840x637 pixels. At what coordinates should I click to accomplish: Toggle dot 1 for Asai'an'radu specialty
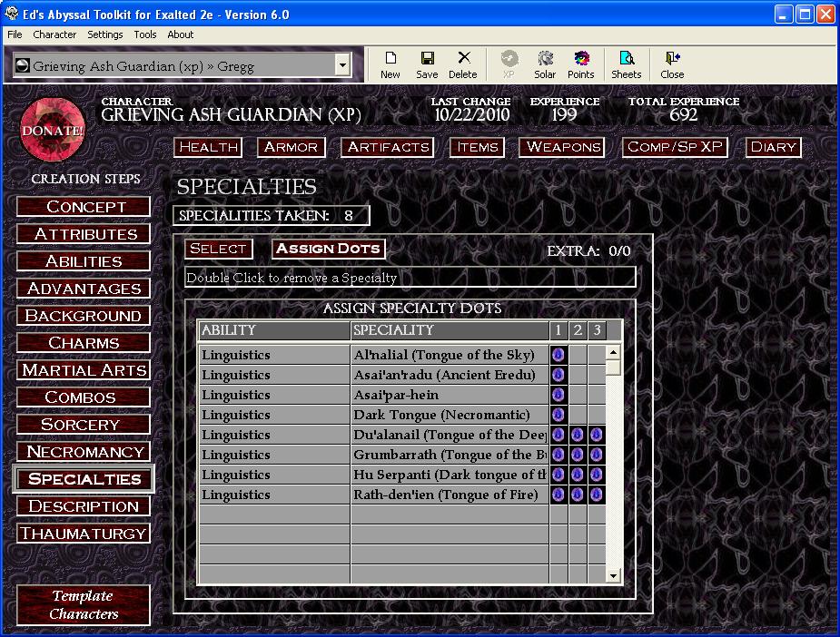558,375
